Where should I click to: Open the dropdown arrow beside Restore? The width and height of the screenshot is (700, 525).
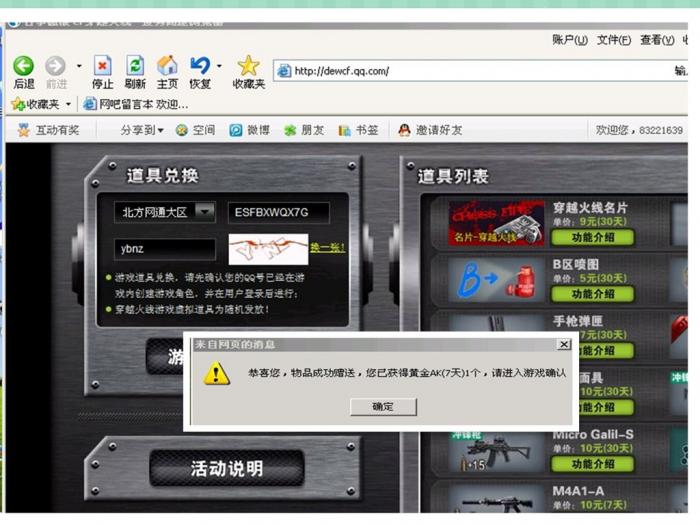pyautogui.click(x=219, y=66)
